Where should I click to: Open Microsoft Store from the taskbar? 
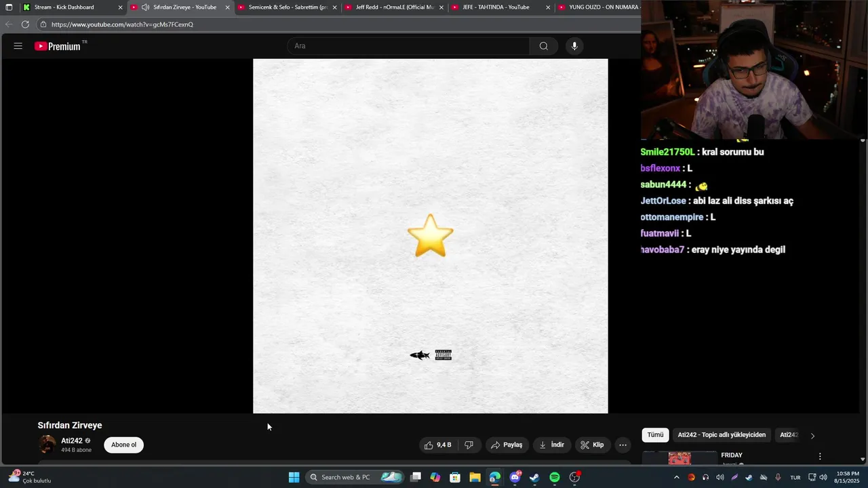(x=455, y=477)
